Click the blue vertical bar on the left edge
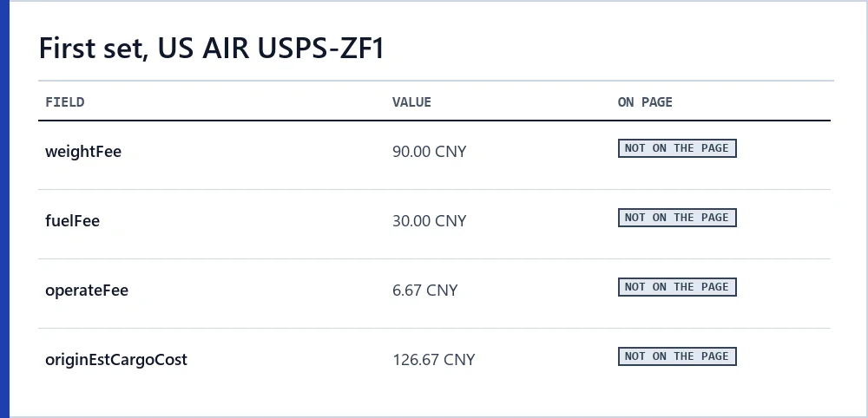Viewport: 868px width, 418px height. [4, 209]
